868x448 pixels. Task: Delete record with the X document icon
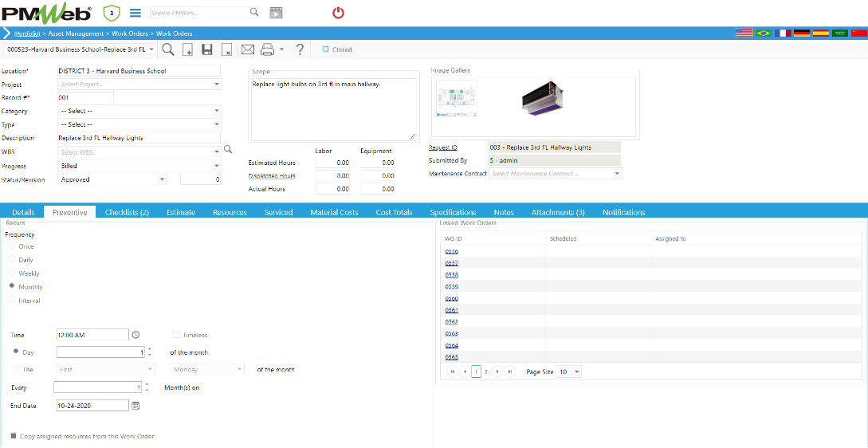tap(226, 50)
